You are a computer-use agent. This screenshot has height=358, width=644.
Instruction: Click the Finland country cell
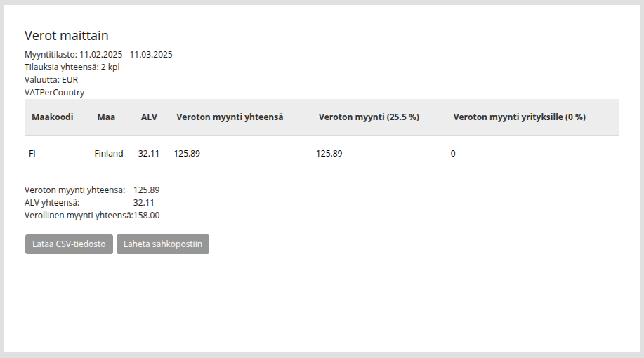(109, 154)
